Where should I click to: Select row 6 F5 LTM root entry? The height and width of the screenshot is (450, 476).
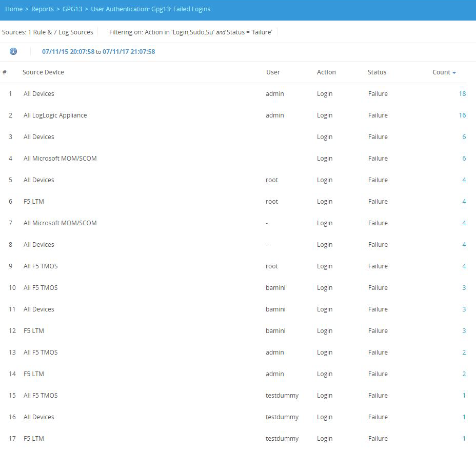point(34,202)
